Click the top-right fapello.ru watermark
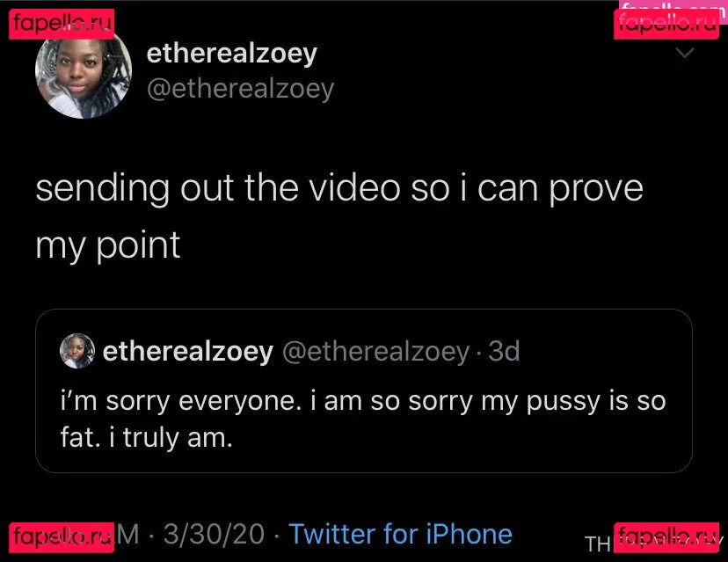This screenshot has width=728, height=562. click(668, 24)
